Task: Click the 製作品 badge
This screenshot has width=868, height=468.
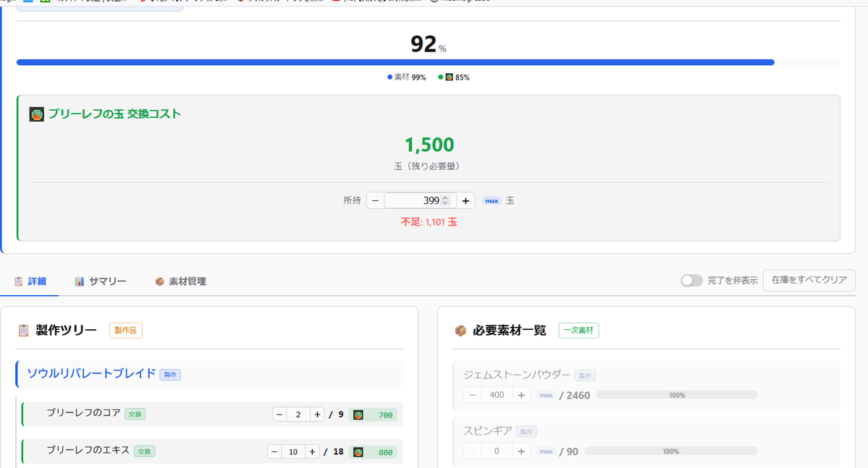Action: pyautogui.click(x=126, y=331)
